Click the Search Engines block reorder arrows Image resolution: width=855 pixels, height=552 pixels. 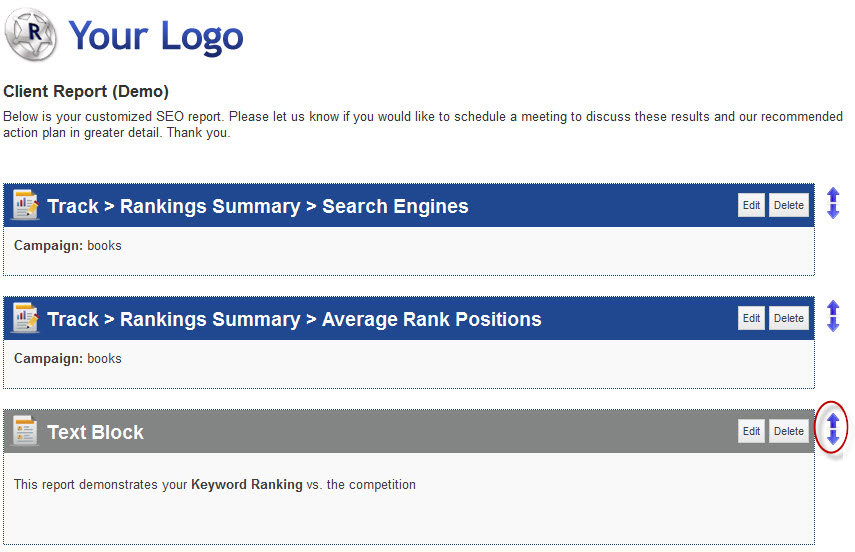(833, 203)
